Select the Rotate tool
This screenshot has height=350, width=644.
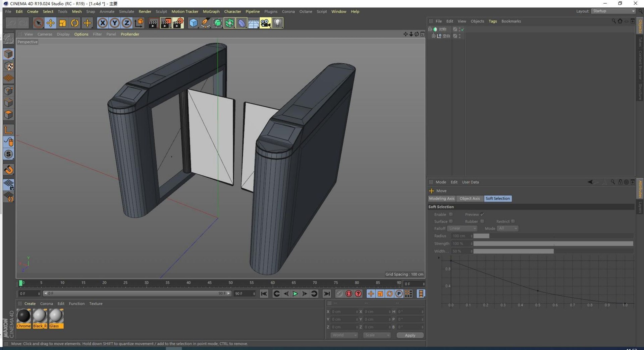click(x=75, y=23)
